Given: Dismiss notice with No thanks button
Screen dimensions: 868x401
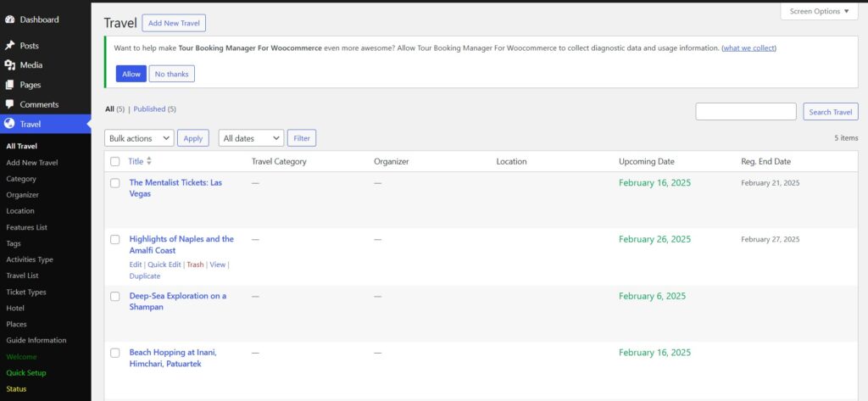Looking at the screenshot, I should (171, 74).
